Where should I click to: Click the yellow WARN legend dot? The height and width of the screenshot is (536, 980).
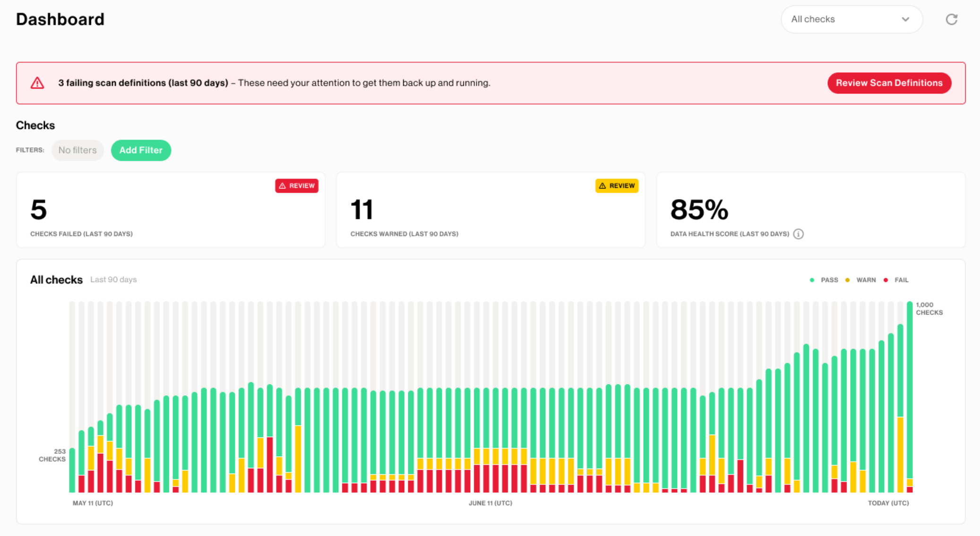point(847,280)
